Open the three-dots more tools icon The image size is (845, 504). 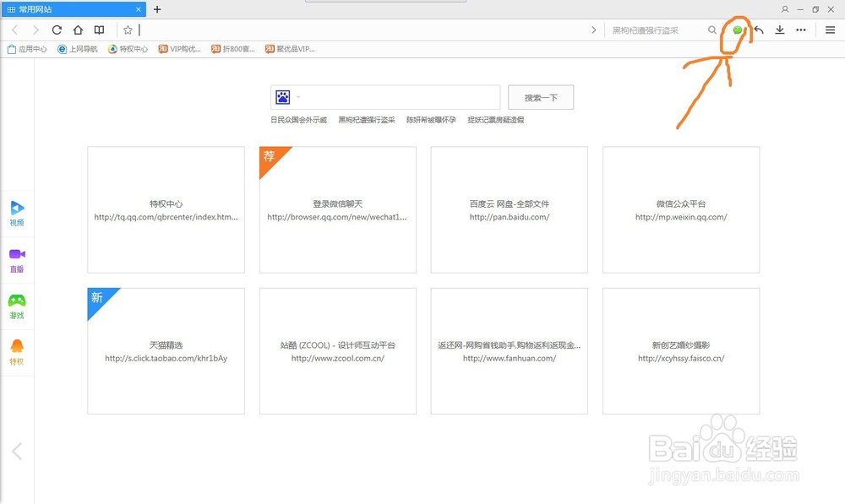pos(801,30)
